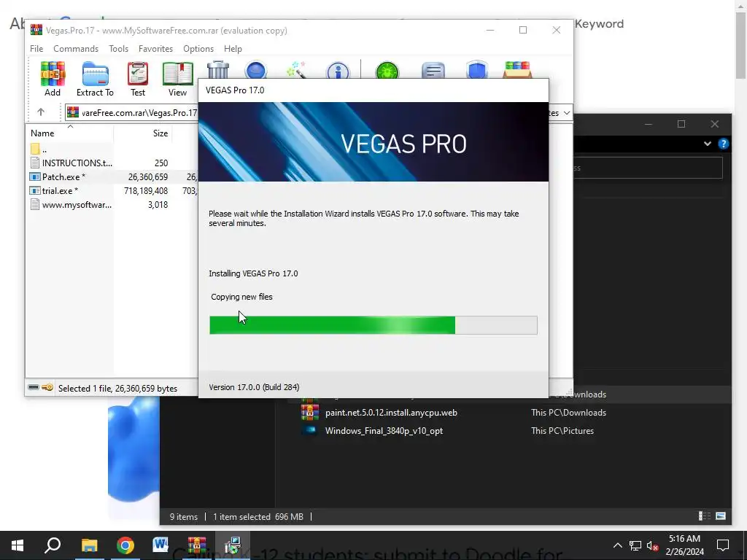Click the green VirusScan bug icon

coord(387,71)
